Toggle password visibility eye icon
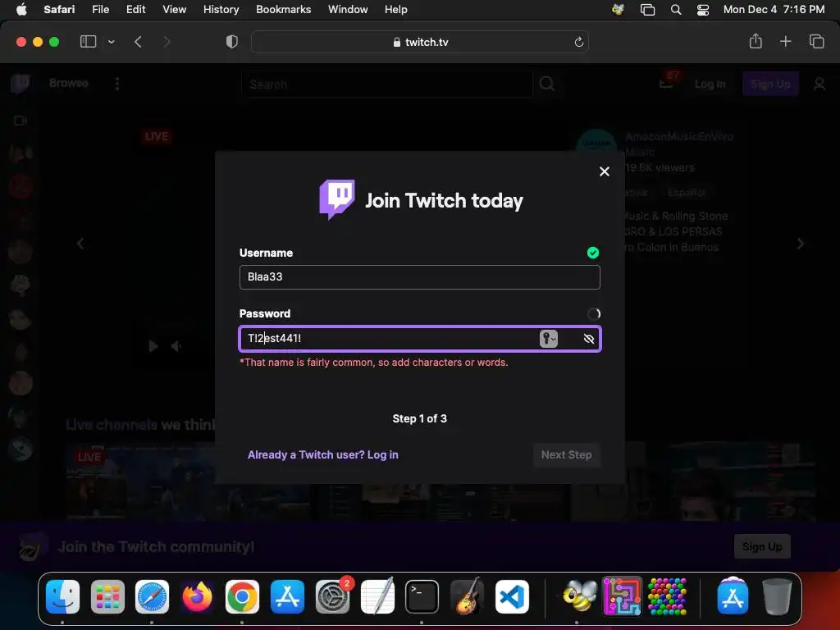 589,339
